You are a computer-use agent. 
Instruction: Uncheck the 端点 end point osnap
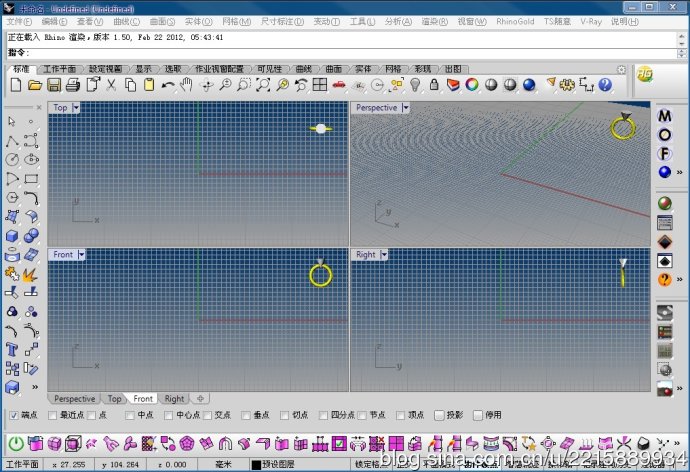tap(14, 415)
